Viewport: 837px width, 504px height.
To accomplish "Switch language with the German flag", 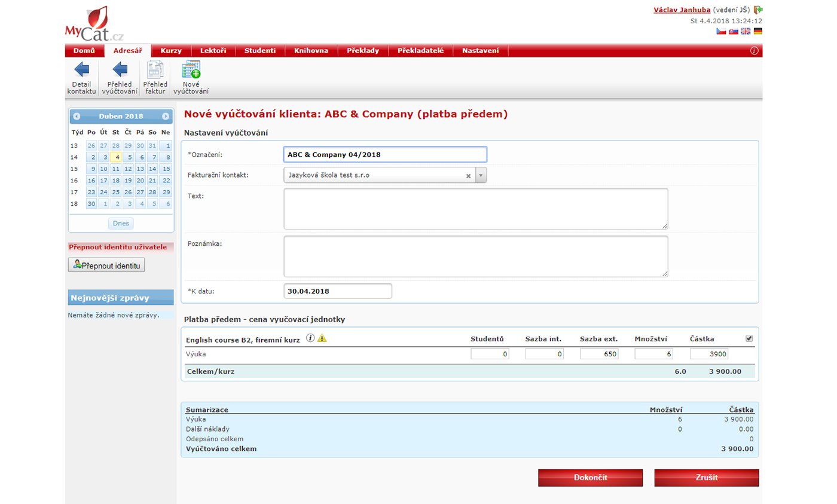I will [757, 31].
